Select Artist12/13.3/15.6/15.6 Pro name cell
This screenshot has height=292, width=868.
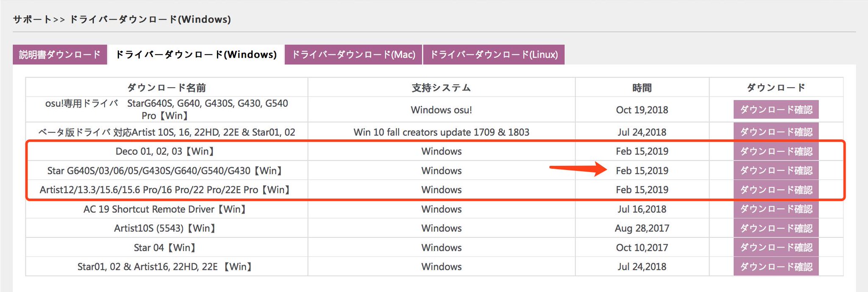point(167,190)
